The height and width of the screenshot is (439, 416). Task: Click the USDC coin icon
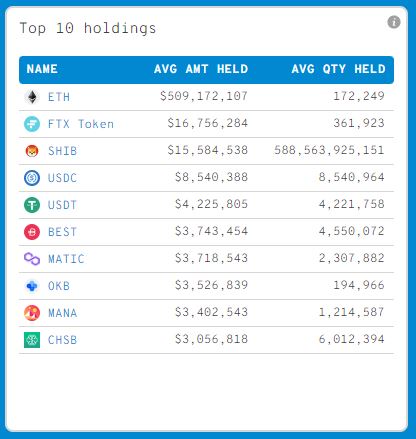pos(32,178)
